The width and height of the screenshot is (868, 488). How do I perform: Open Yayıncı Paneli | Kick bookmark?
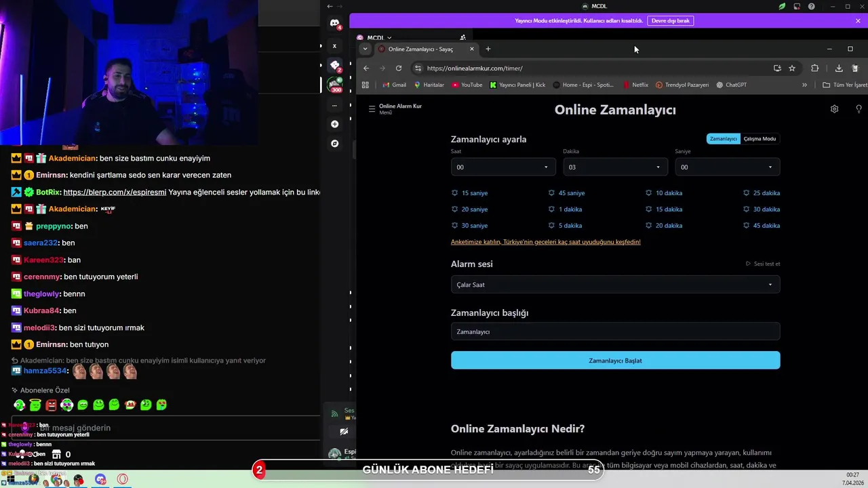coord(517,85)
